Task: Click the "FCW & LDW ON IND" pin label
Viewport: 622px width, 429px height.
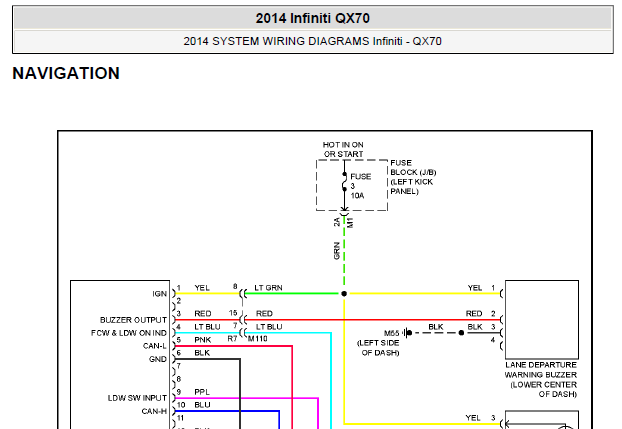Action: coord(129,333)
